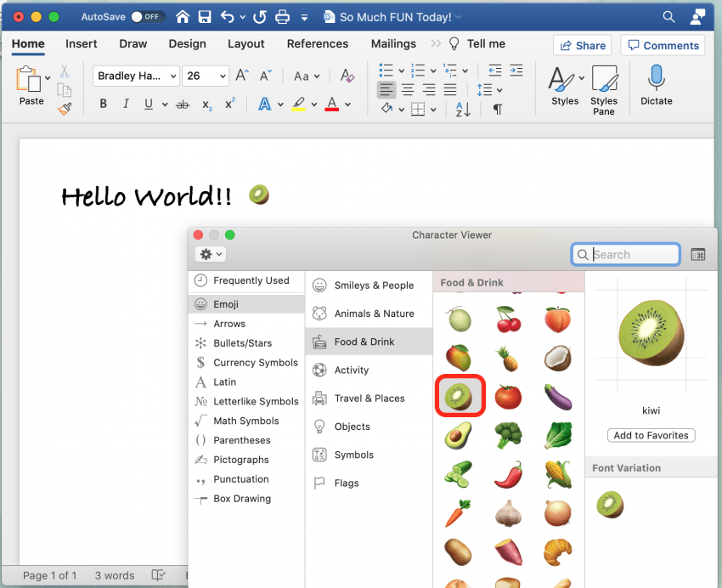This screenshot has height=588, width=722.
Task: Open the Mailings tab
Action: [x=393, y=43]
